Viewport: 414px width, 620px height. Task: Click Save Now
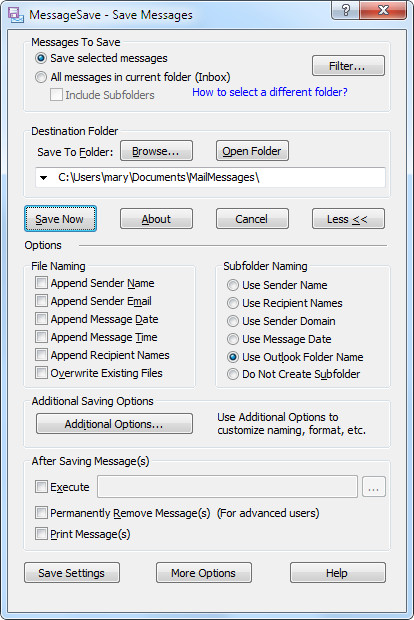point(60,219)
